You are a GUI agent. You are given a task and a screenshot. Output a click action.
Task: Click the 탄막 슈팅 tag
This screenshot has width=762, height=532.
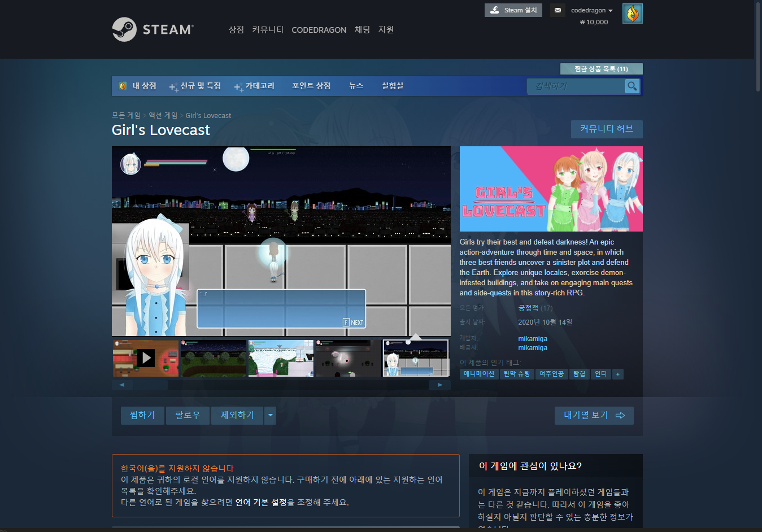pyautogui.click(x=517, y=374)
